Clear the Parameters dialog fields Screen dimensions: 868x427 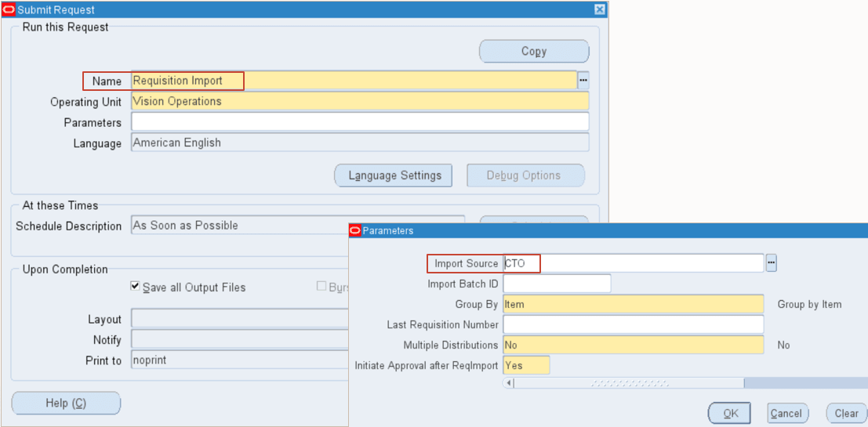[x=846, y=413]
